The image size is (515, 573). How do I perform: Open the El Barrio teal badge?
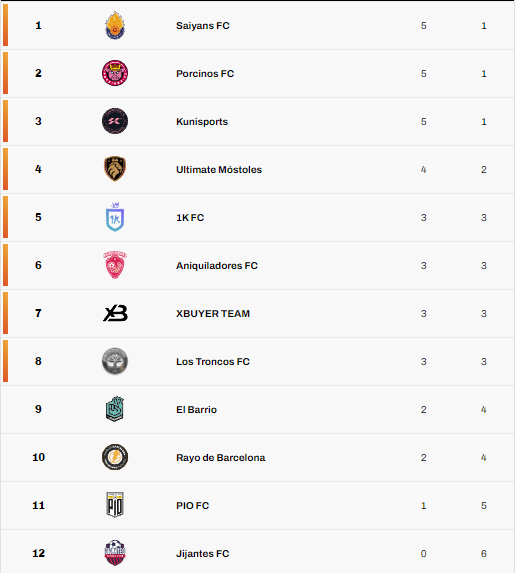(x=115, y=409)
